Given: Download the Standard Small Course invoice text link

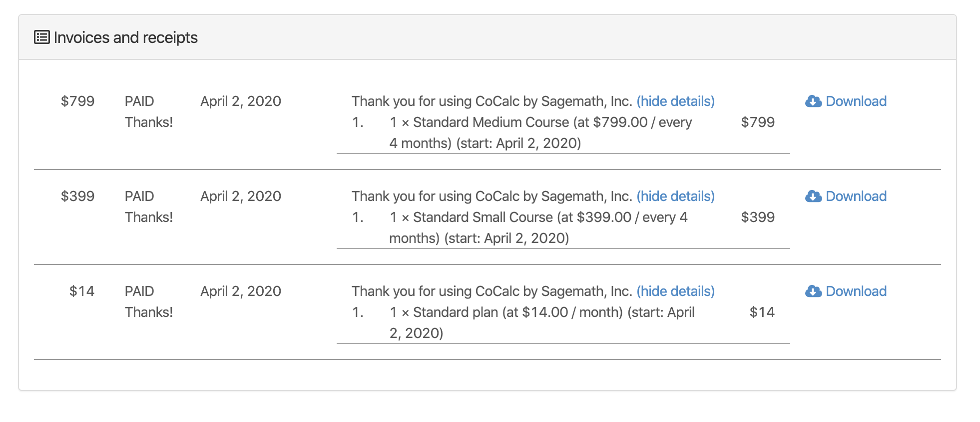Looking at the screenshot, I should 856,196.
